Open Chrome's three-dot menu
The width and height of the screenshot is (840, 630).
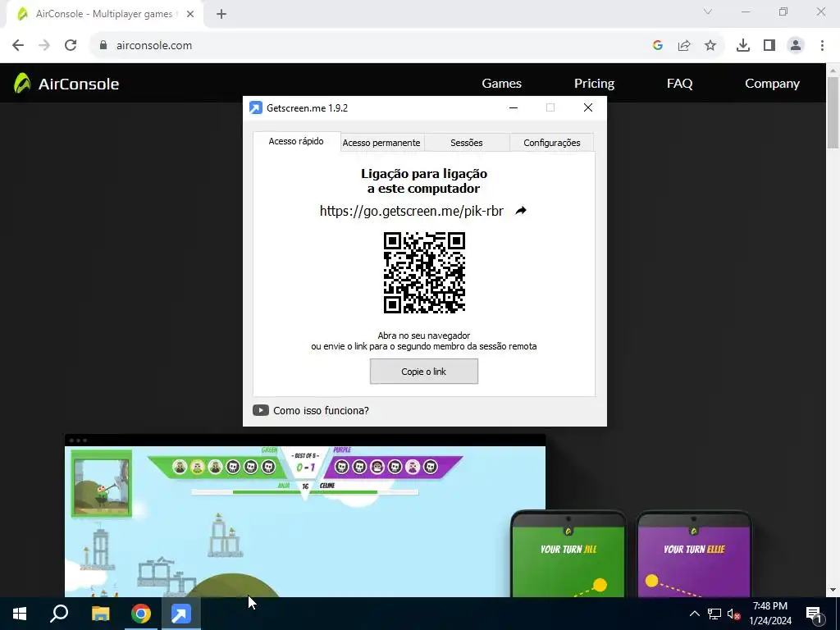pyautogui.click(x=822, y=46)
